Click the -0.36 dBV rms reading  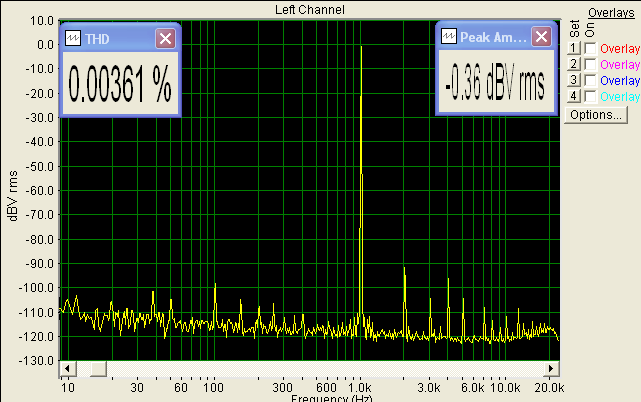pyautogui.click(x=496, y=81)
